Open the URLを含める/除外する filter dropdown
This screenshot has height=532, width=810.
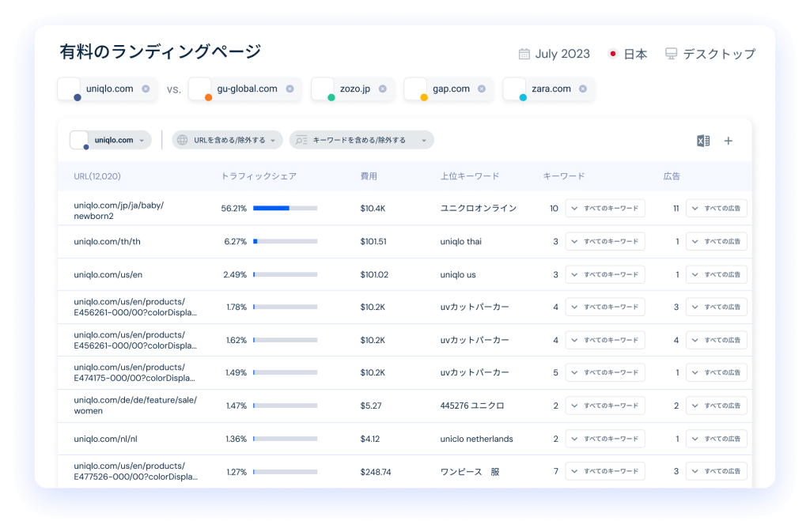[228, 140]
